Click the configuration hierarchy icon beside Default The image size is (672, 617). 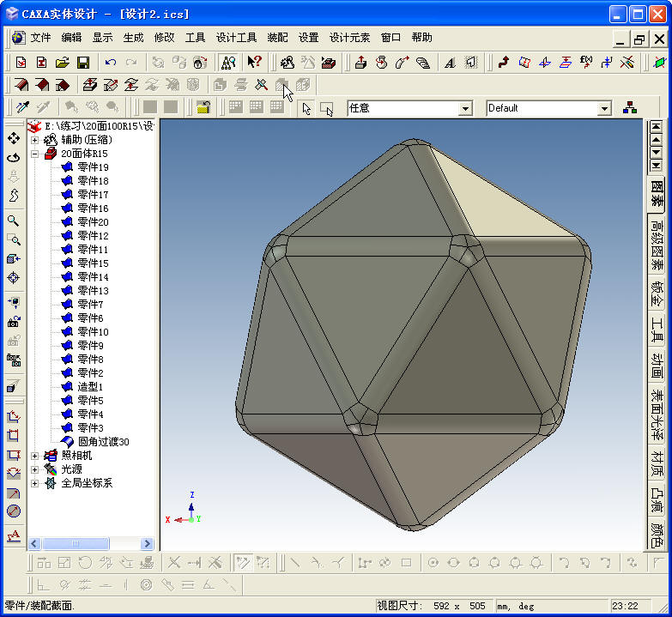pos(630,107)
